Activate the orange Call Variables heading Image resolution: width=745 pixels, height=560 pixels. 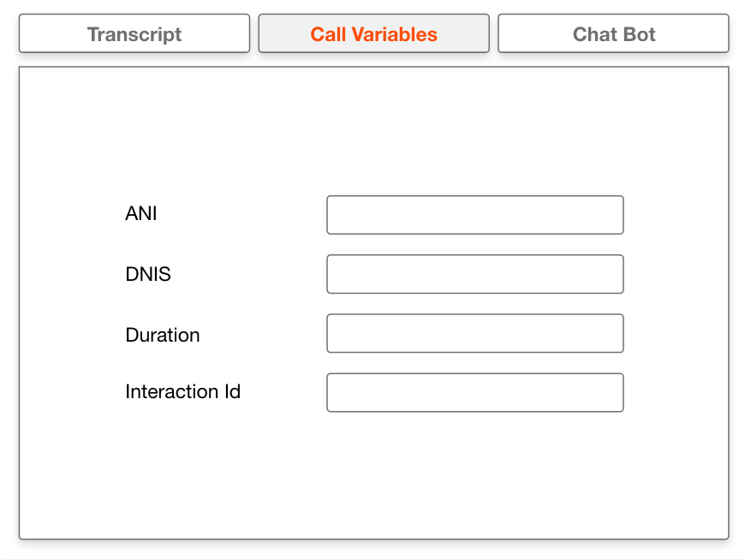pyautogui.click(x=373, y=34)
